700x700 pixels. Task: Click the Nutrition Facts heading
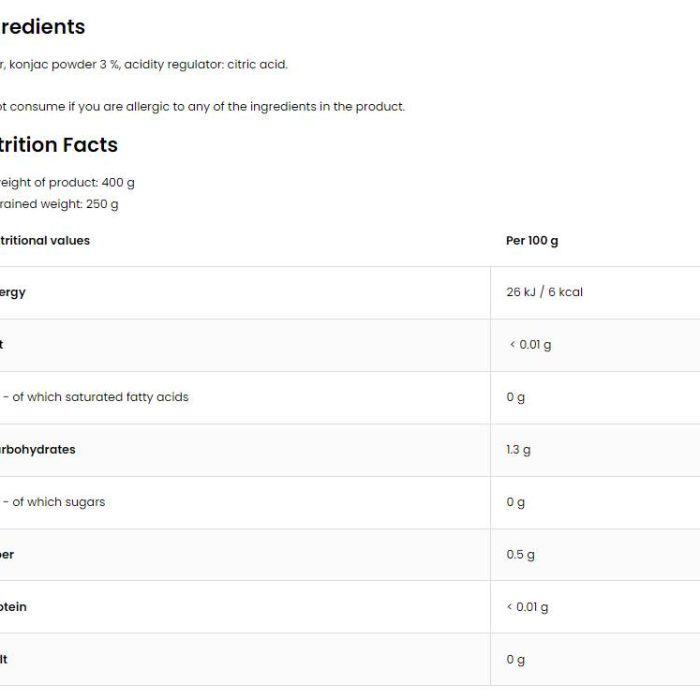coord(58,145)
